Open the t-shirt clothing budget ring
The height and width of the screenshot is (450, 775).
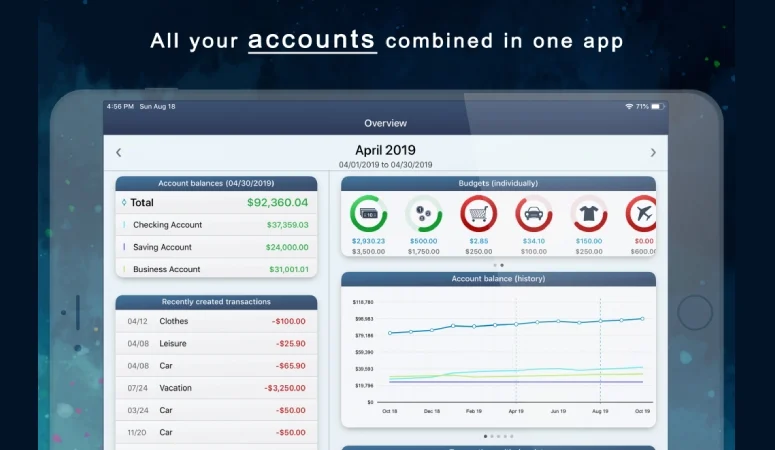(589, 214)
